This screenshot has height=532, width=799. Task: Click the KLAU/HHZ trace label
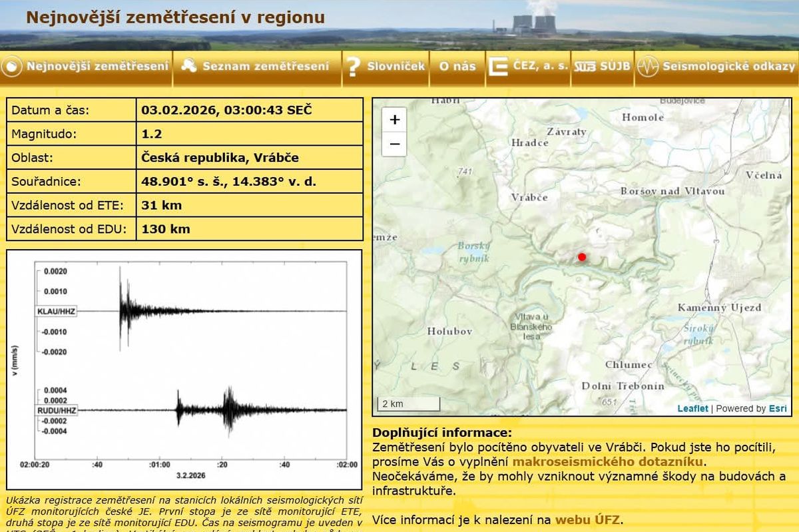tap(57, 311)
